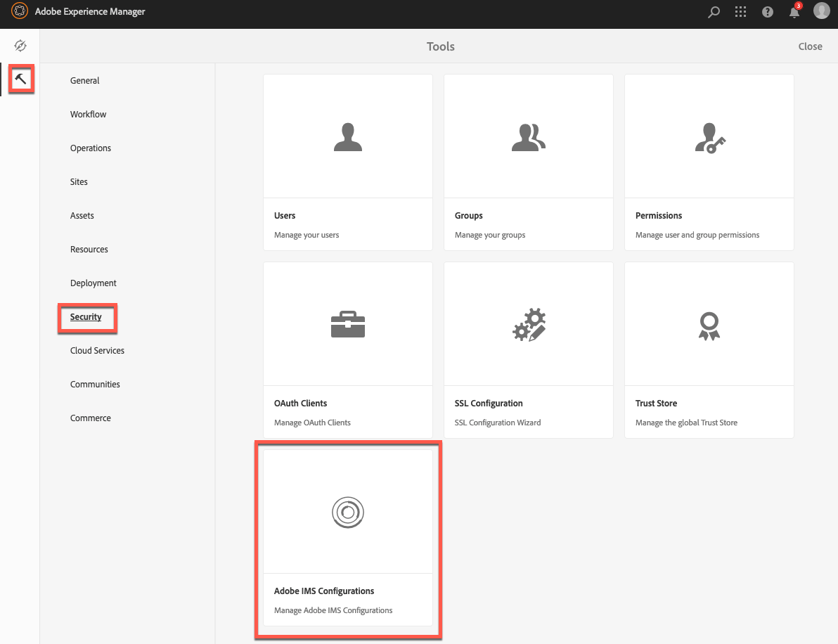Open the Workflow tools category

[x=88, y=115]
